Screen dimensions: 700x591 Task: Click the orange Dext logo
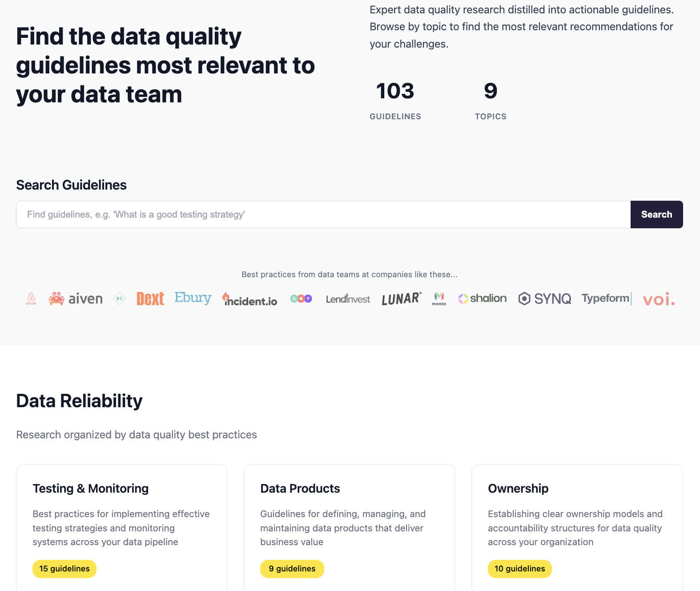coord(150,299)
